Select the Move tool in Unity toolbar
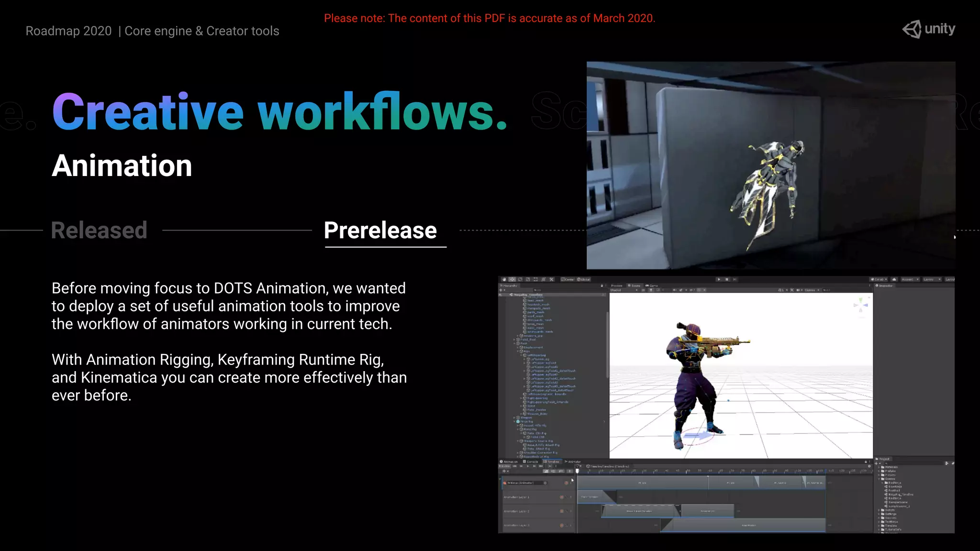The height and width of the screenshot is (551, 980). pyautogui.click(x=512, y=279)
